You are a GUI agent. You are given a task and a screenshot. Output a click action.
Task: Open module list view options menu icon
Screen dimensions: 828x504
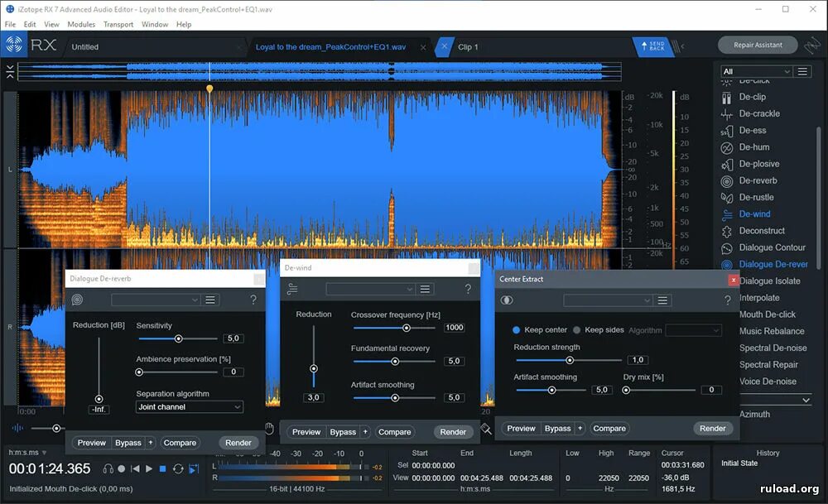[x=802, y=71]
